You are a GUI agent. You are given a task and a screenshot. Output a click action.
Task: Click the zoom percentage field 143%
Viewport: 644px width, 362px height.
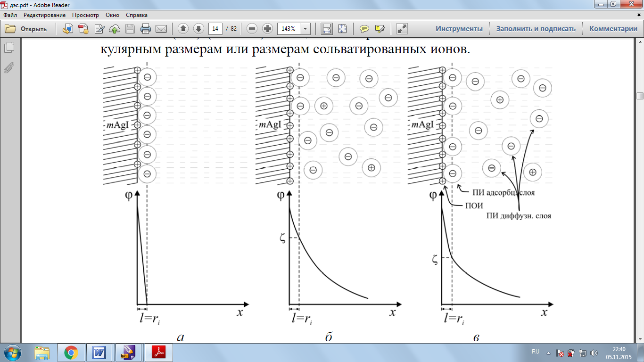click(x=289, y=29)
